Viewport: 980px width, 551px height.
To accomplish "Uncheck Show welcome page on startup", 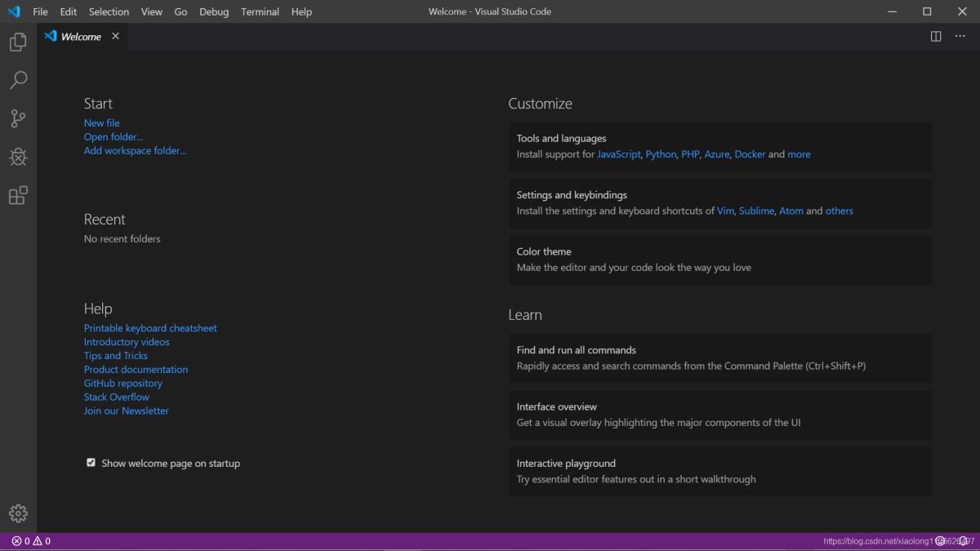I will 91,462.
